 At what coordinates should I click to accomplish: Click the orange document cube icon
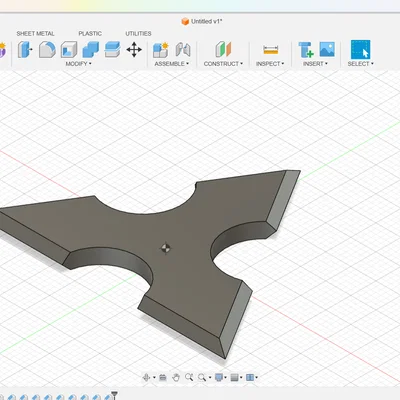click(x=185, y=22)
